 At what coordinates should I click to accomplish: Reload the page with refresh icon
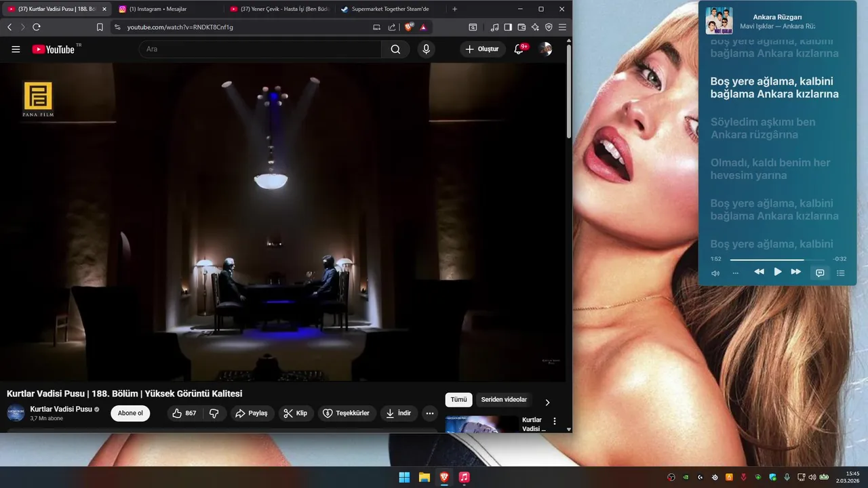tap(37, 27)
